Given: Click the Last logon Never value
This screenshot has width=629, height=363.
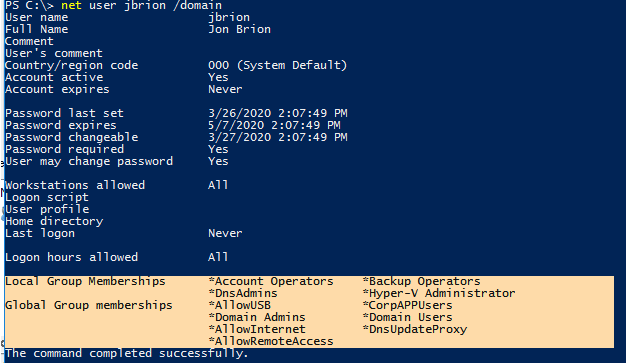Looking at the screenshot, I should [x=225, y=233].
